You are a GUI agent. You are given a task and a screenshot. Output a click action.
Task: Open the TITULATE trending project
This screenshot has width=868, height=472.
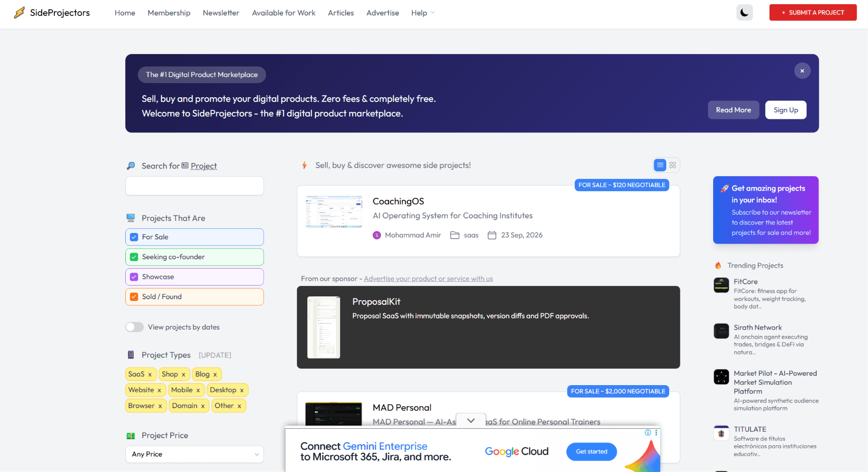pyautogui.click(x=750, y=429)
